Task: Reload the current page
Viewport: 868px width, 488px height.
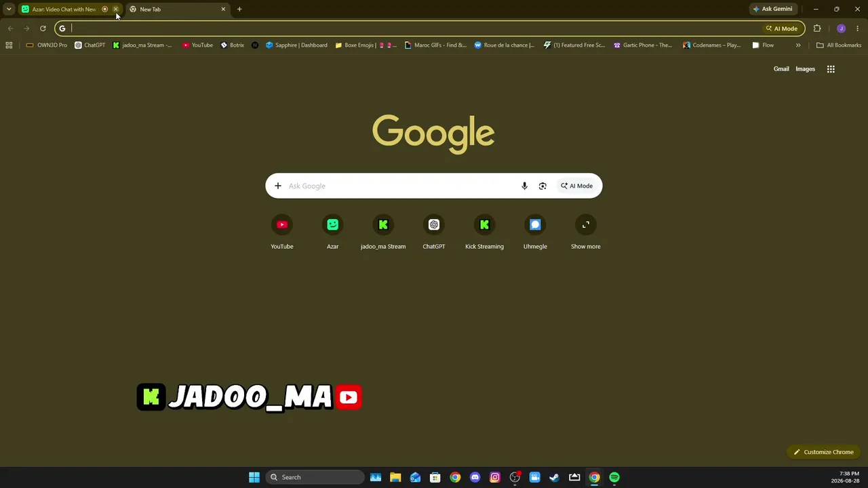Action: click(x=43, y=28)
